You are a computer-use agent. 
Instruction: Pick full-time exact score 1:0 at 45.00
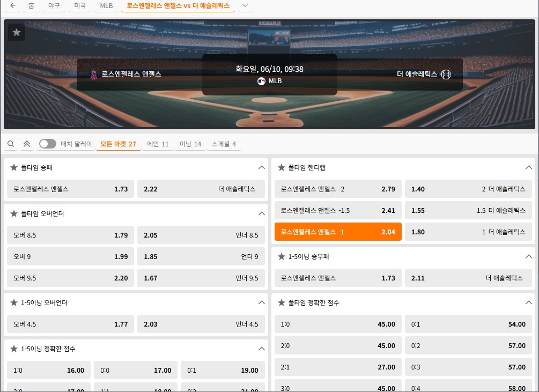tap(338, 324)
